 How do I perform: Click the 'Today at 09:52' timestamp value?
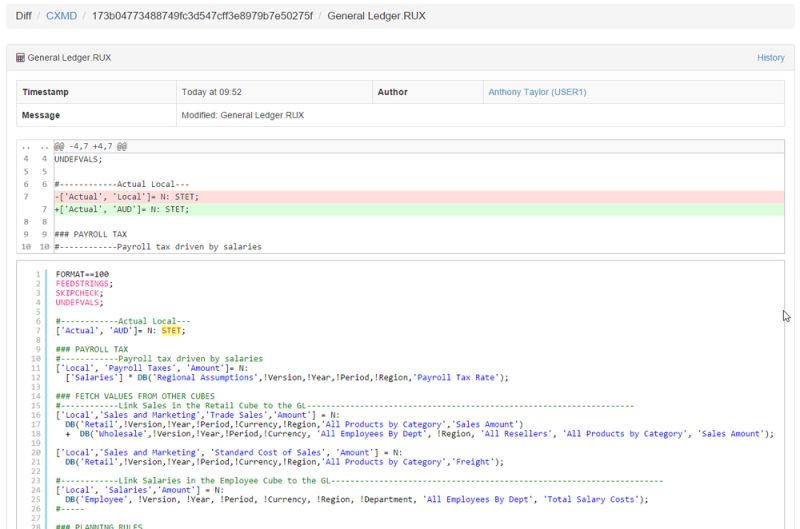click(x=211, y=92)
